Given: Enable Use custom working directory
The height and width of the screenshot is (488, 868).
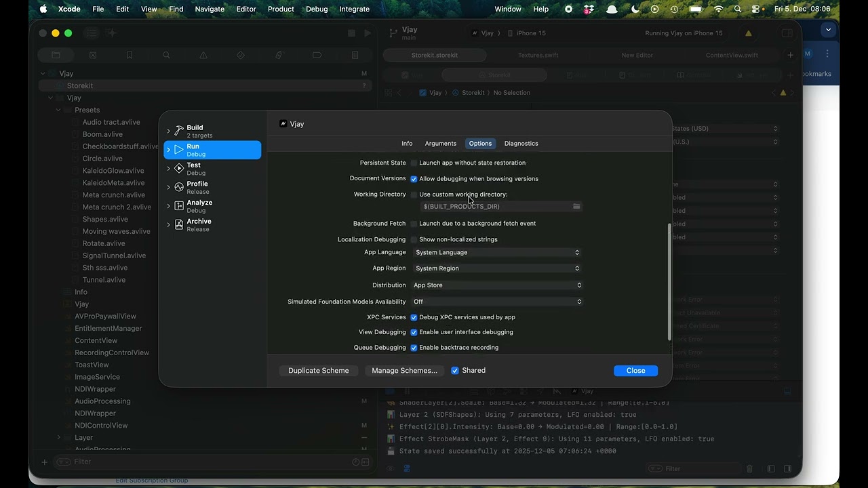Looking at the screenshot, I should click(414, 195).
